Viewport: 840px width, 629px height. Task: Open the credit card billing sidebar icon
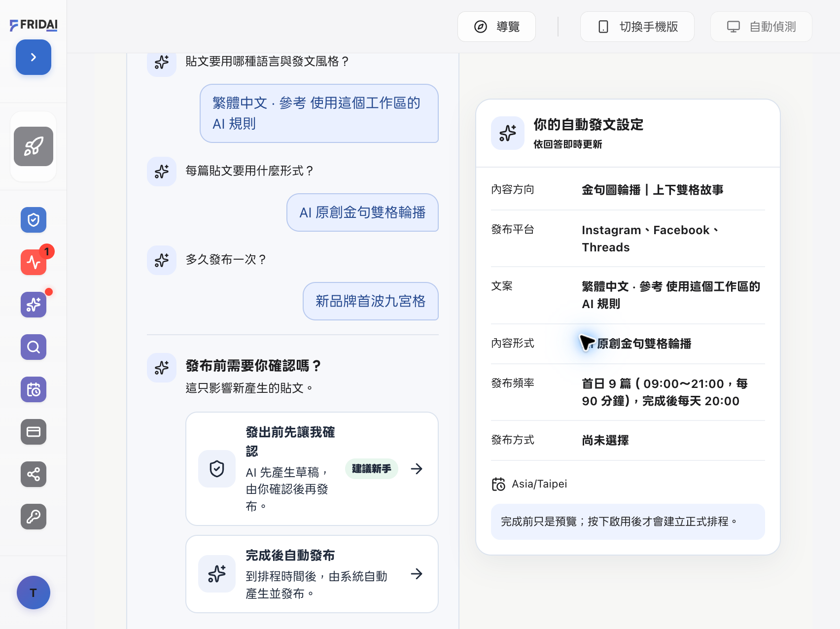click(x=34, y=432)
